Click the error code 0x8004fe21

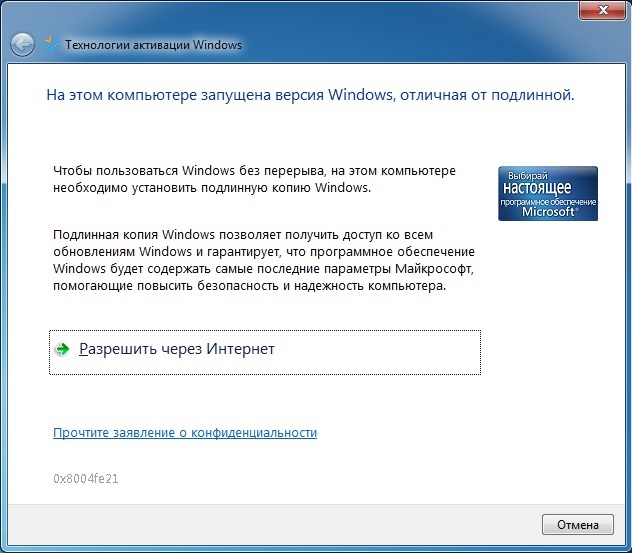[86, 478]
